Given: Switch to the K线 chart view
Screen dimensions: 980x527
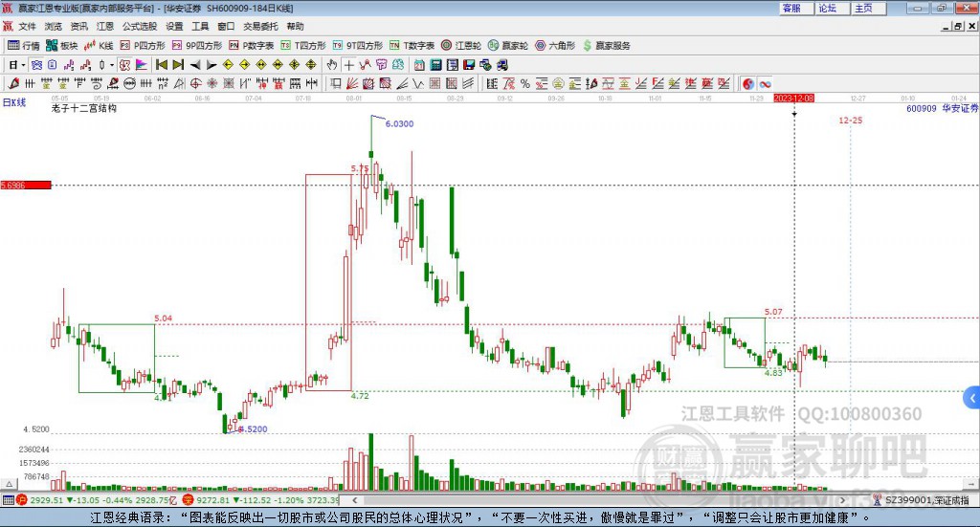Looking at the screenshot, I should 99,46.
